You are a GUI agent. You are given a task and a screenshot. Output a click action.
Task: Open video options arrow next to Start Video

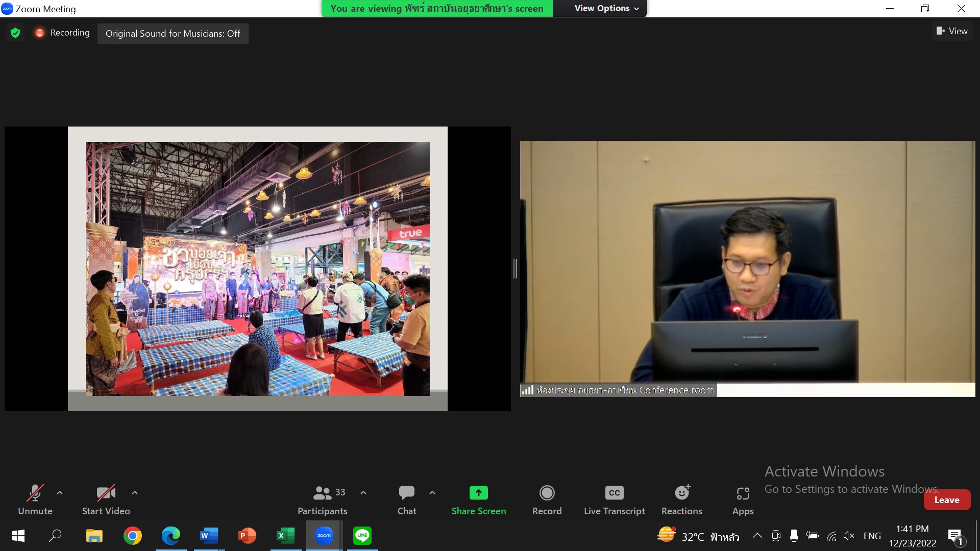[135, 493]
